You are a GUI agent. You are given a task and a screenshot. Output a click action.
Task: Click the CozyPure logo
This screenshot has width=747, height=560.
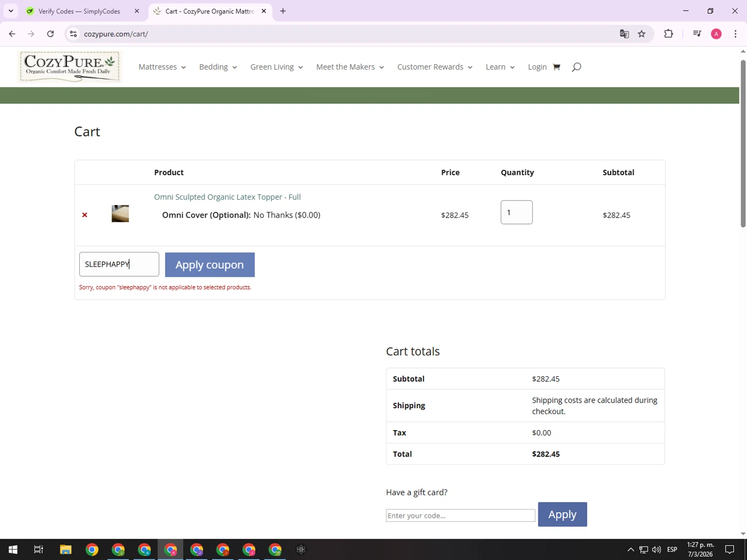click(70, 67)
